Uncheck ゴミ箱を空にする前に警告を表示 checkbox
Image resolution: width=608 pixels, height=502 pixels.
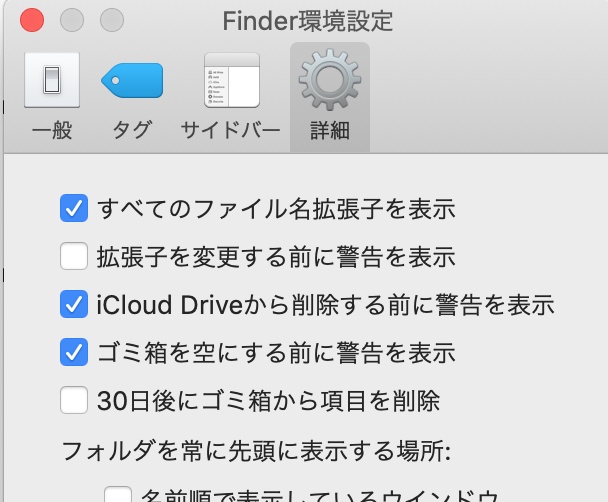[x=74, y=352]
